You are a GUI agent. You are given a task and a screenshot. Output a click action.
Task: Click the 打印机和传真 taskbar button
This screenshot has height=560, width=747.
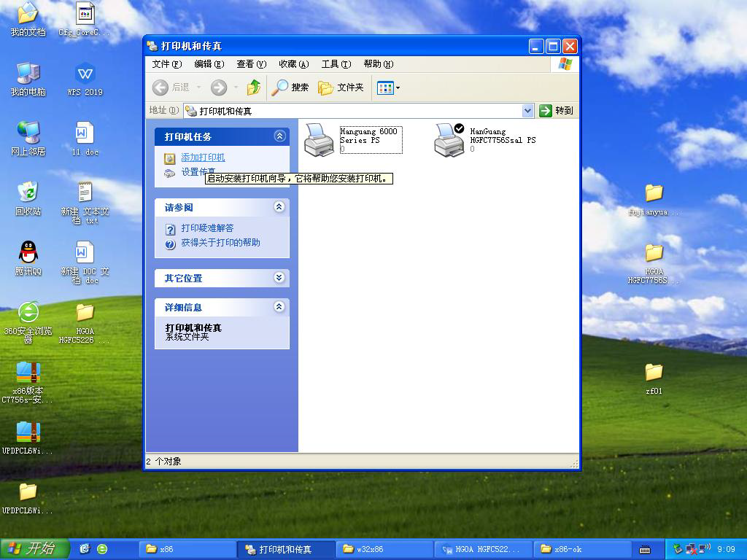click(x=286, y=549)
